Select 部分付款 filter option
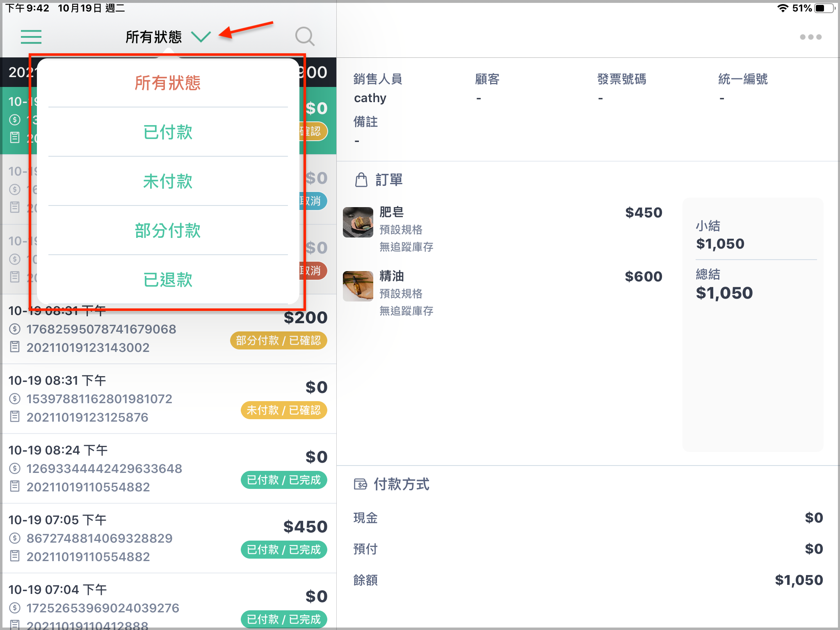840x630 pixels. [168, 231]
